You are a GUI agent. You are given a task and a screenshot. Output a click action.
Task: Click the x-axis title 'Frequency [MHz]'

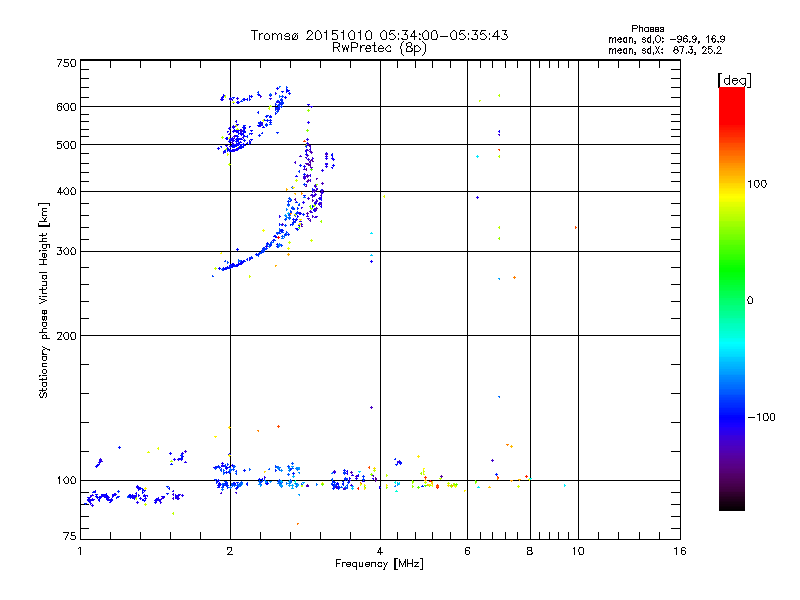[379, 564]
